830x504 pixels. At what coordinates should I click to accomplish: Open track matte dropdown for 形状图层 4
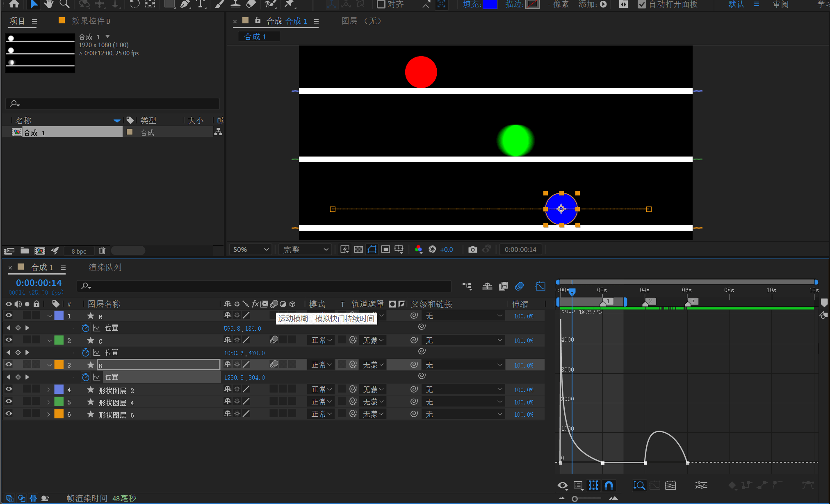[x=373, y=402]
